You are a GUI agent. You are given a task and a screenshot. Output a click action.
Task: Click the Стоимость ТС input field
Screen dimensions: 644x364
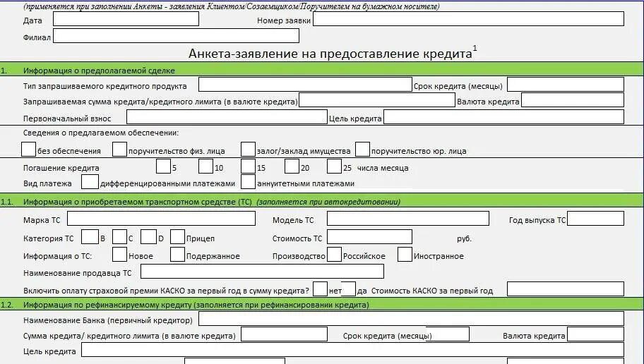(369, 237)
